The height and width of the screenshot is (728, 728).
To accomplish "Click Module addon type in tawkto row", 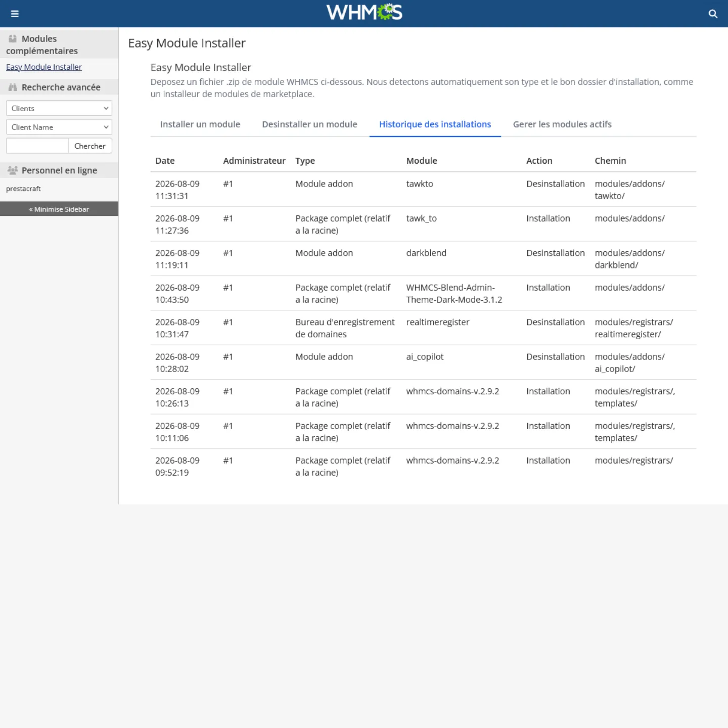I will (324, 184).
